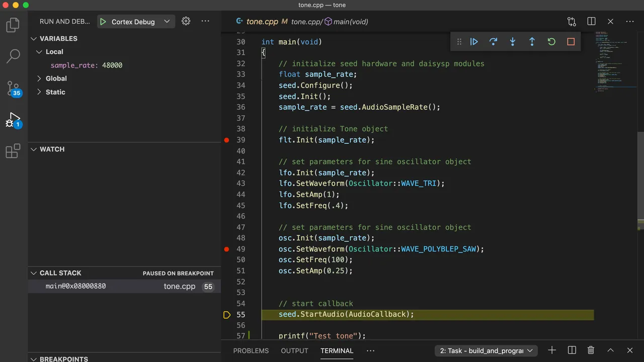Create a new terminal with plus icon

point(552,350)
